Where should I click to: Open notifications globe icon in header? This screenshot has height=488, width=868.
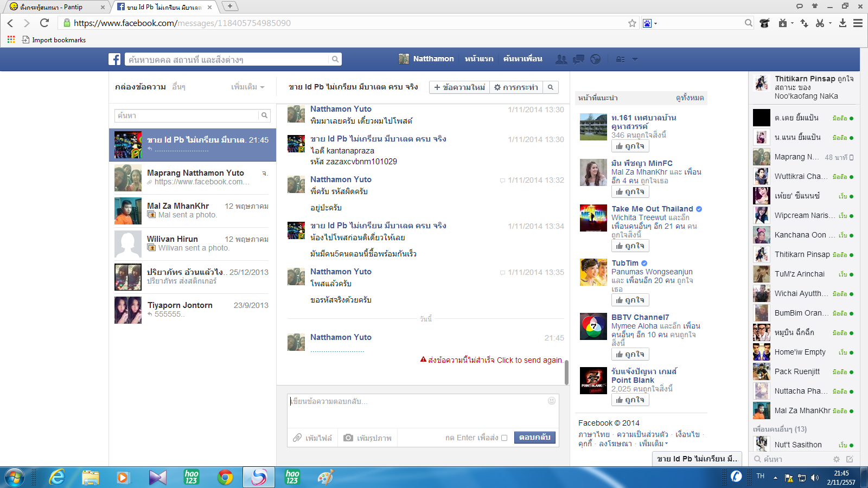(596, 59)
